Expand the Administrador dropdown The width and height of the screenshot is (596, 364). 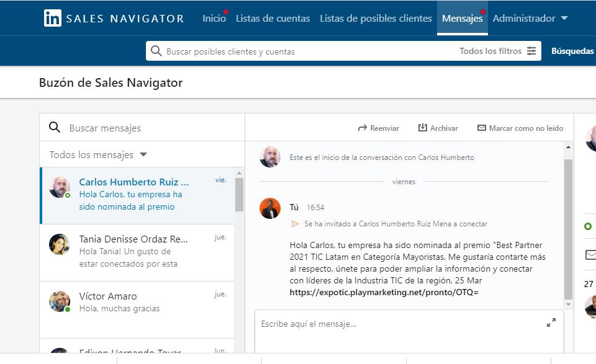[530, 18]
